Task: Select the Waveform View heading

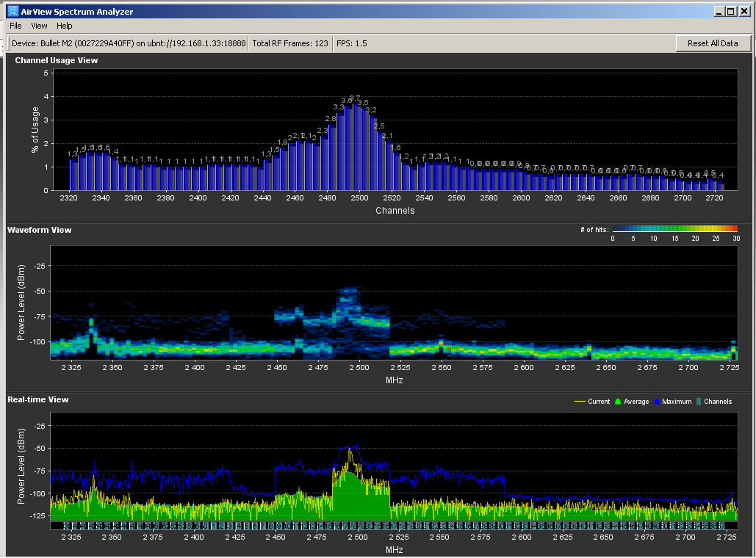Action: [40, 230]
